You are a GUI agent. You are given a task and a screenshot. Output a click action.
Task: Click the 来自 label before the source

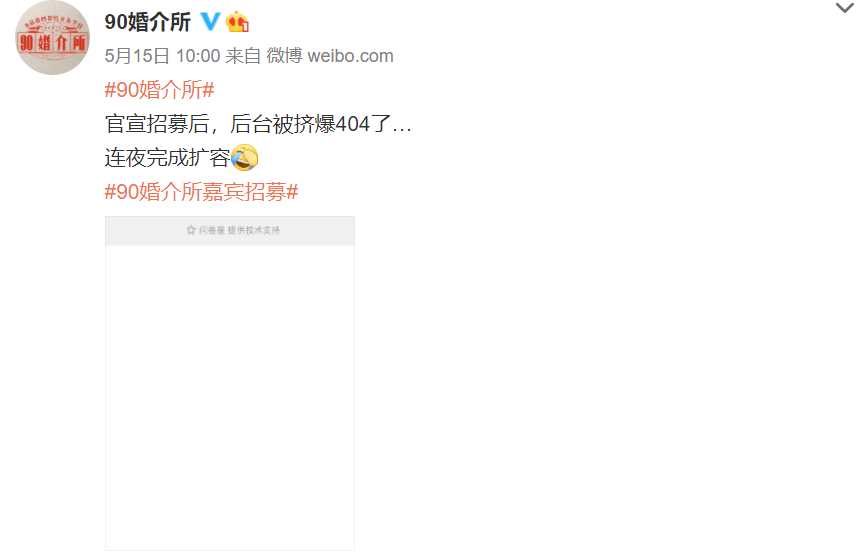[243, 56]
